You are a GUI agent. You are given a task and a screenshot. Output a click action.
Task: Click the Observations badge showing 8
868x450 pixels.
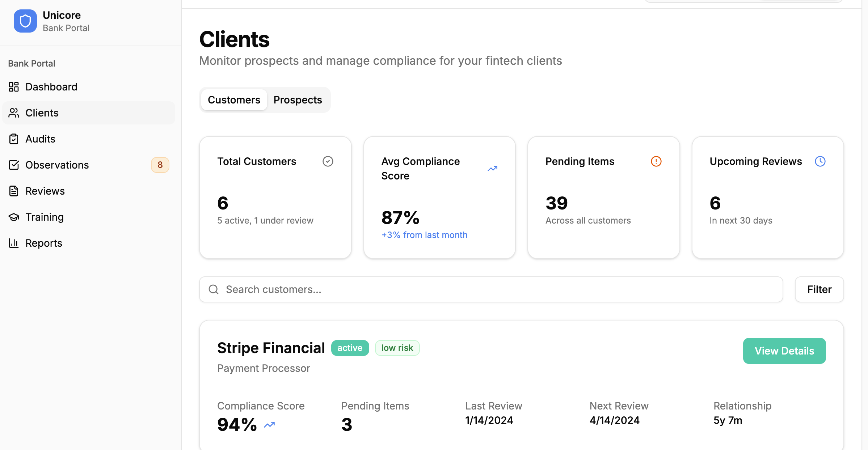160,165
